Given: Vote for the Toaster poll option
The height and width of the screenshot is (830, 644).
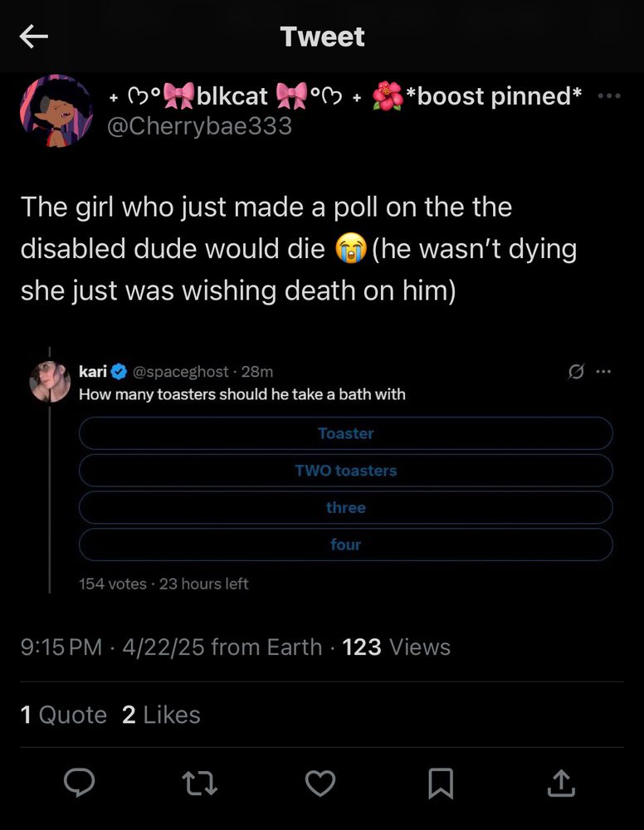Looking at the screenshot, I should (346, 433).
